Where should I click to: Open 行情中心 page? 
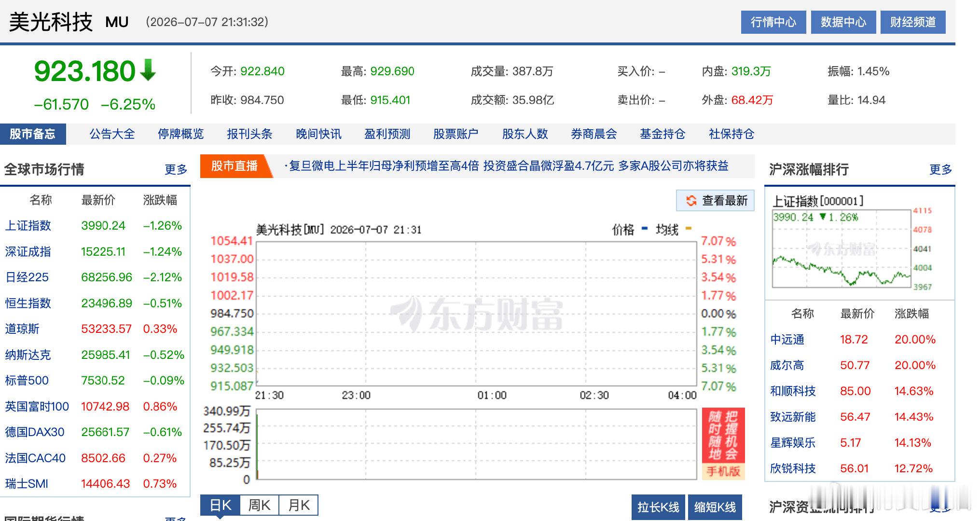coord(773,22)
